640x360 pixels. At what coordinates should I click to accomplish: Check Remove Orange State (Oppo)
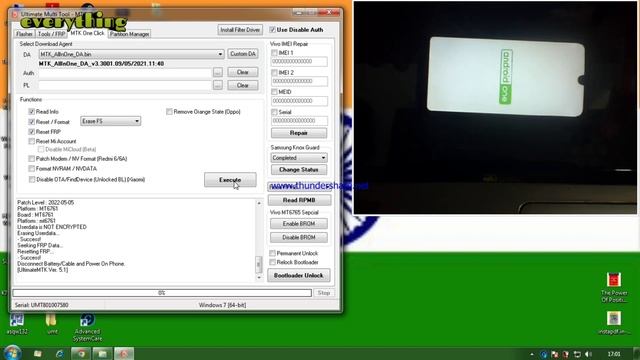[x=169, y=111]
